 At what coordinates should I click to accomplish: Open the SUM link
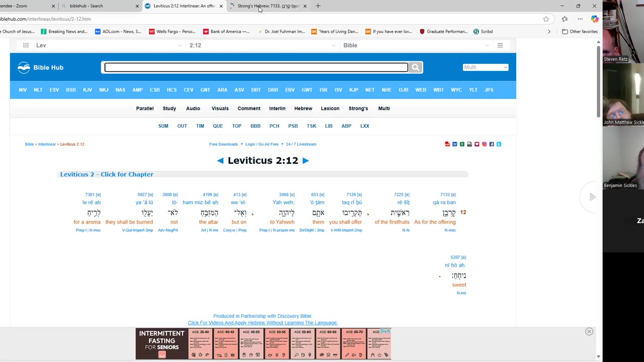(163, 126)
